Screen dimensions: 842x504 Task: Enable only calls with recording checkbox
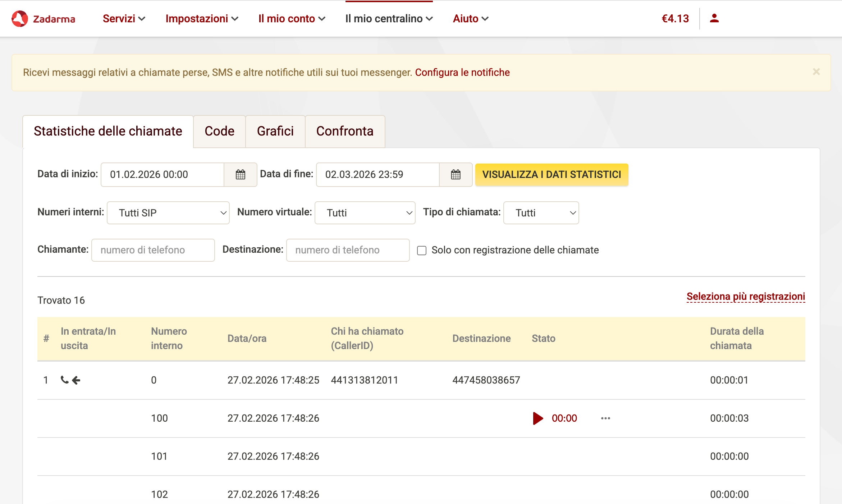[422, 251]
